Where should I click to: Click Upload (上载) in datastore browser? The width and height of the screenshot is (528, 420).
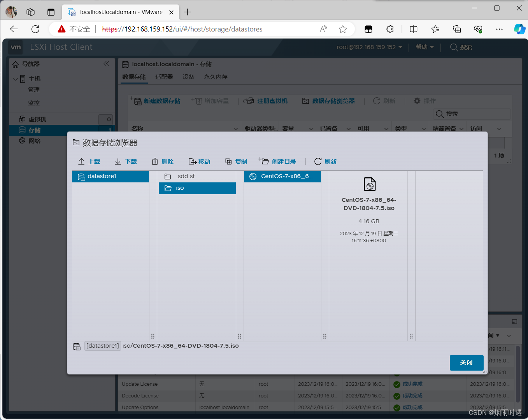(x=89, y=161)
